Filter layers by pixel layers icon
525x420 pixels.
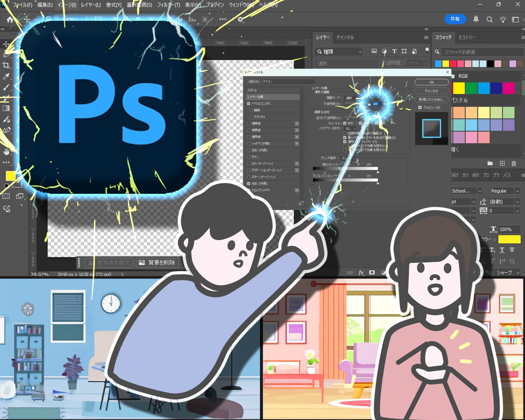tap(374, 51)
